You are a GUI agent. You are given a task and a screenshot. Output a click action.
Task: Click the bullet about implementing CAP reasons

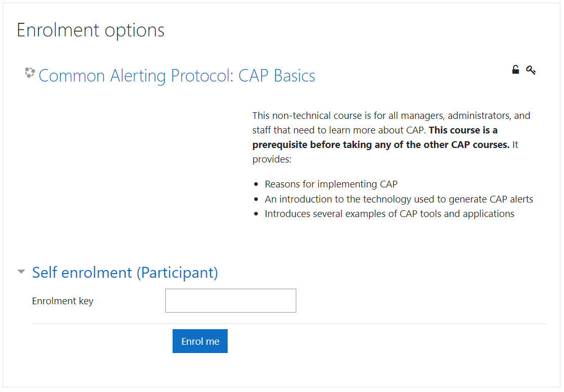click(331, 184)
